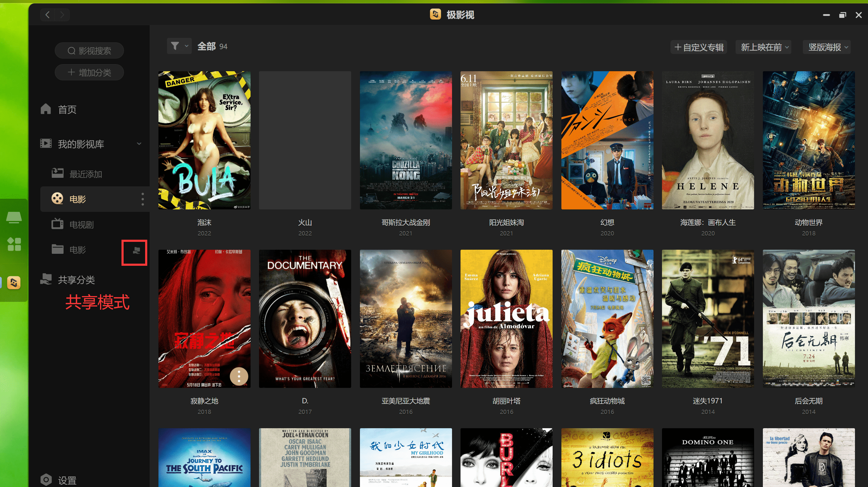Click the 海莲娜：画布人生 title

click(708, 222)
